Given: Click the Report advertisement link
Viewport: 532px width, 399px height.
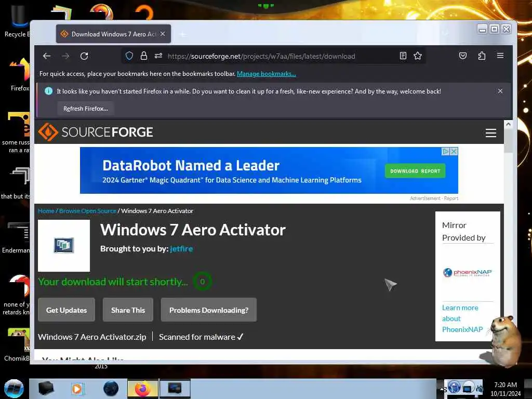Looking at the screenshot, I should pyautogui.click(x=450, y=198).
